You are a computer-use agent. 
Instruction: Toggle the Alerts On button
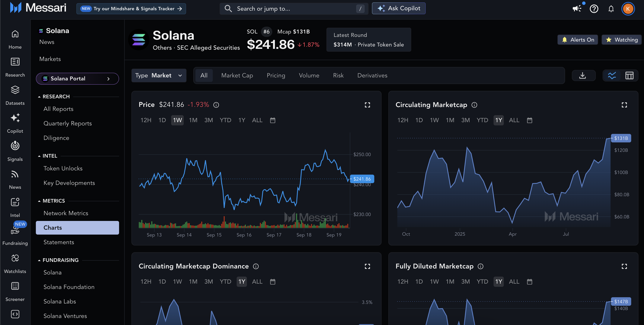click(x=578, y=40)
